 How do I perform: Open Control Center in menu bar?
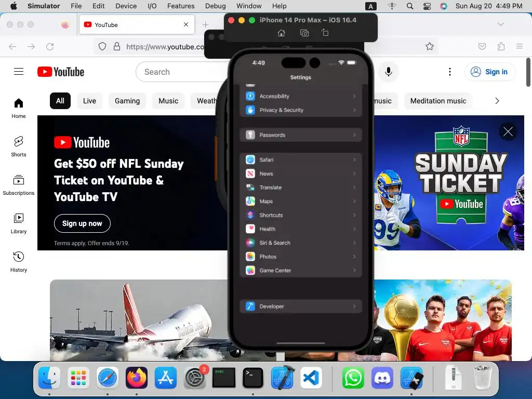tap(427, 6)
